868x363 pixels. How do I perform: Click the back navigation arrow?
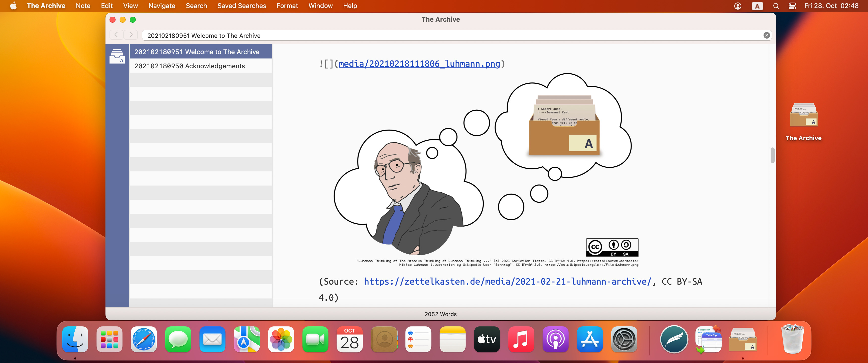click(x=116, y=35)
